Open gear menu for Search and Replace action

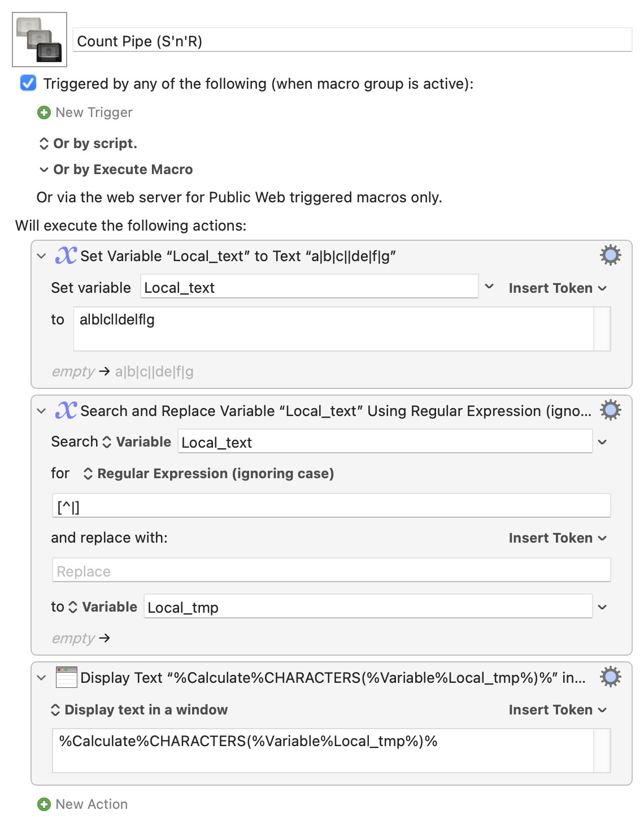[611, 410]
